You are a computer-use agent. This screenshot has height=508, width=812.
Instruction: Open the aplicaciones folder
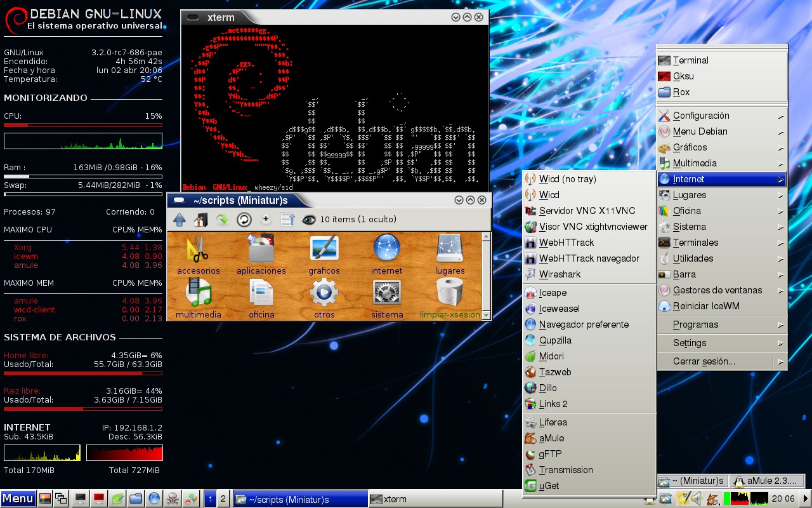(261, 255)
